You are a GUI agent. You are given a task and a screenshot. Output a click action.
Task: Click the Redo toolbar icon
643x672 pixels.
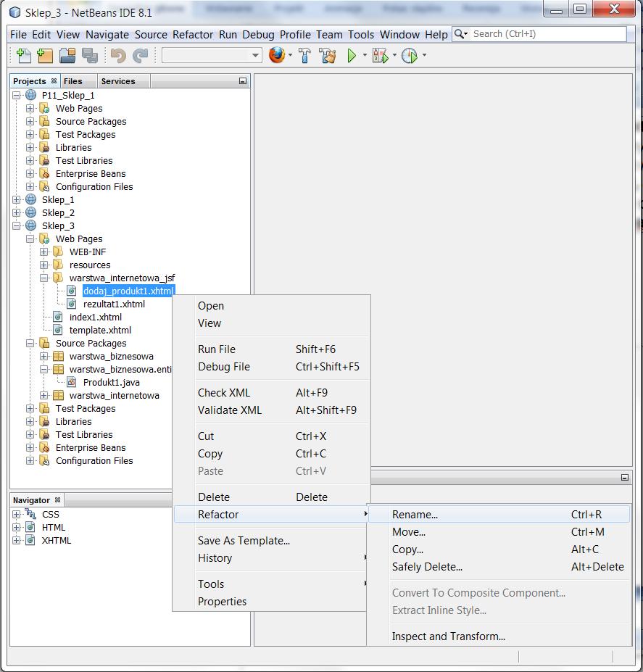coord(140,56)
